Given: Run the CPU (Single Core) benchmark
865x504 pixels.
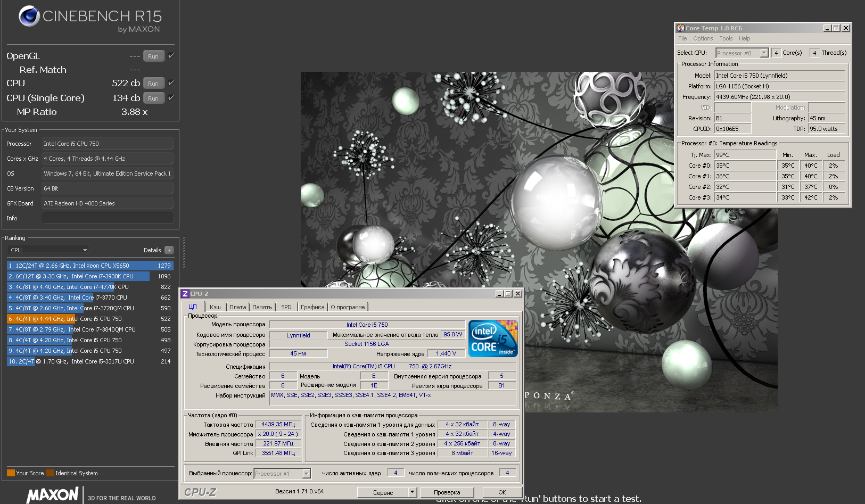Looking at the screenshot, I should [153, 98].
